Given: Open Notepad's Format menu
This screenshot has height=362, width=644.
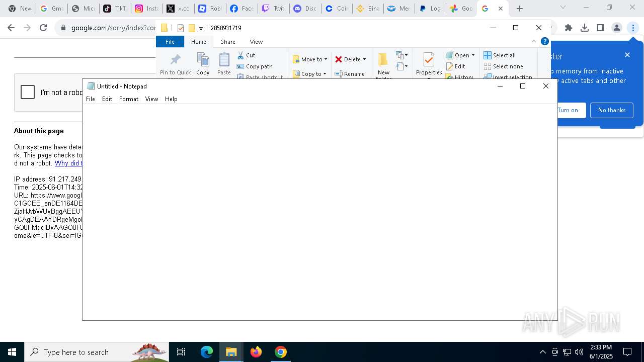Looking at the screenshot, I should (x=129, y=99).
